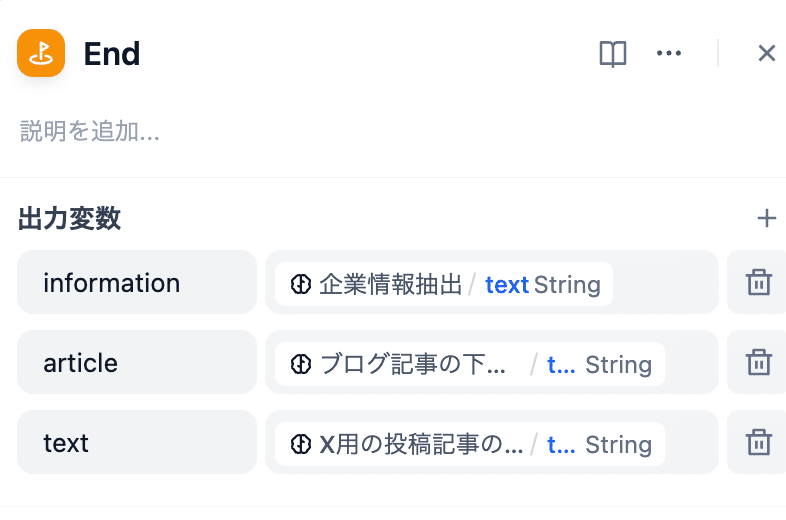Close the End node panel

pos(766,53)
